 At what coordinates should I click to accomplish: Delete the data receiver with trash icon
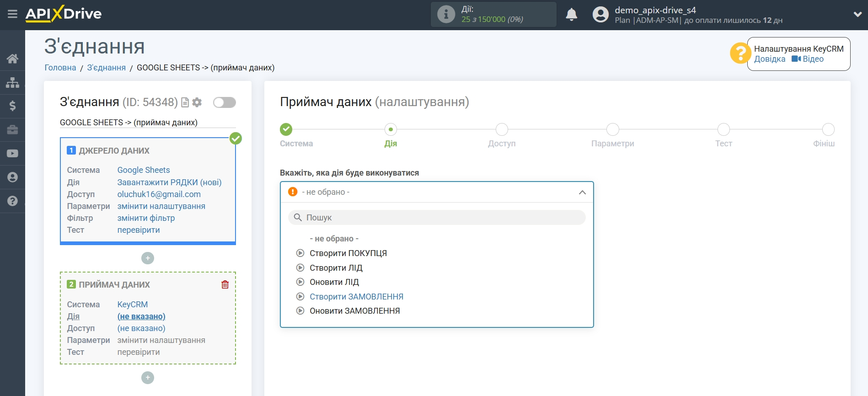[225, 284]
